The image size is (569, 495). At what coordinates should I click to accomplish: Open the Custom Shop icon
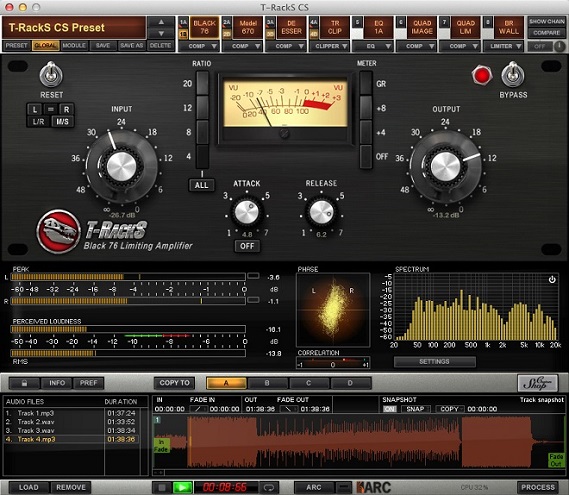[x=537, y=383]
